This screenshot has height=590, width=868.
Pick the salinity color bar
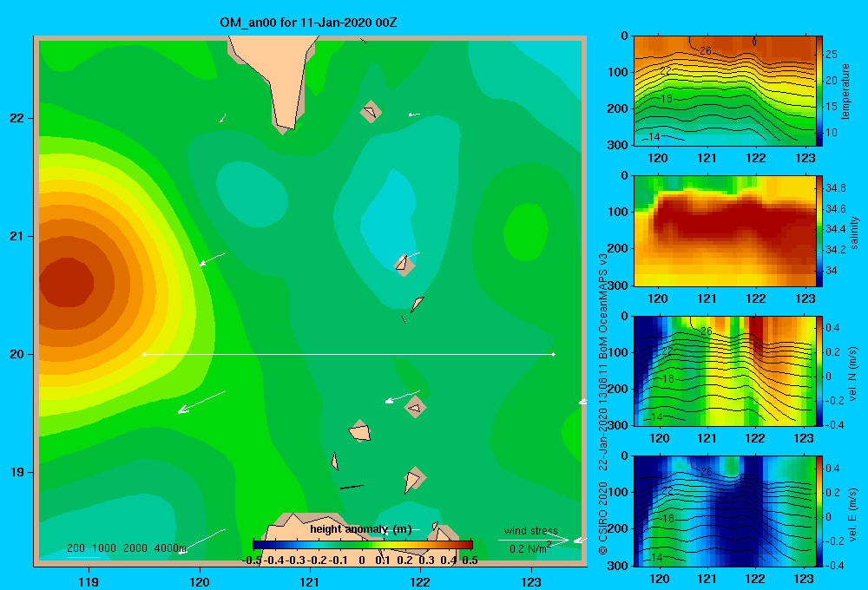(x=819, y=231)
